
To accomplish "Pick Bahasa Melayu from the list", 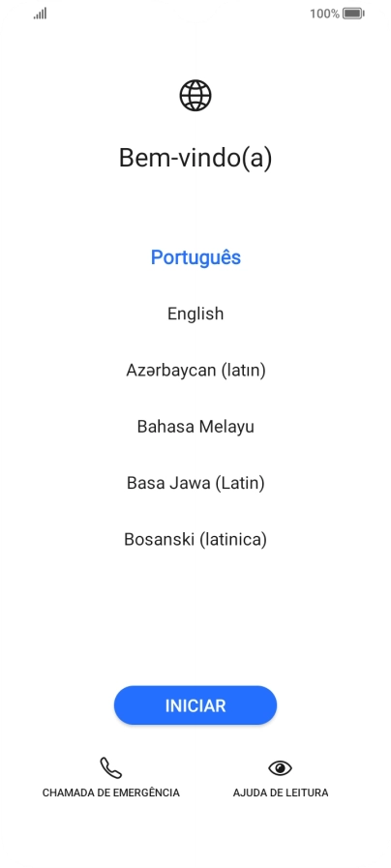I will (x=195, y=426).
